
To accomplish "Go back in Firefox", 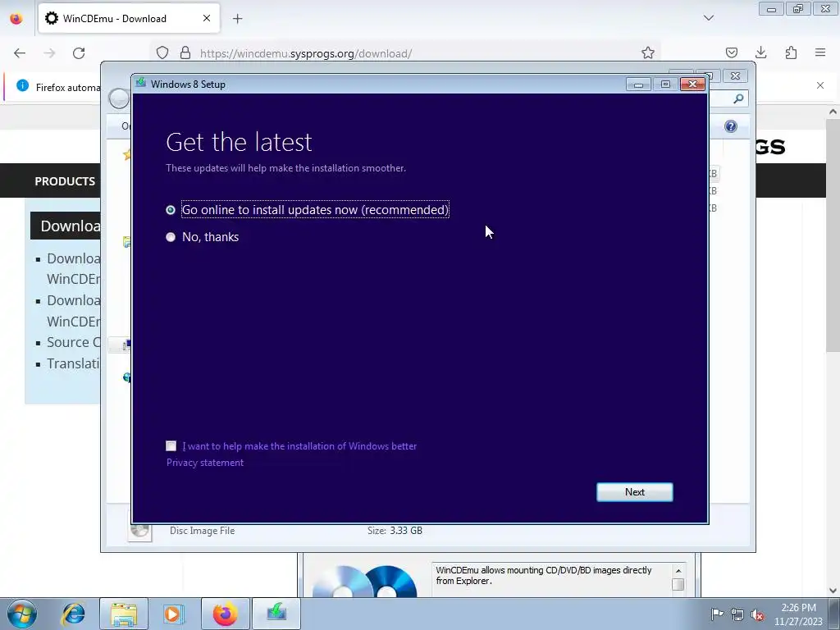I will tap(20, 53).
